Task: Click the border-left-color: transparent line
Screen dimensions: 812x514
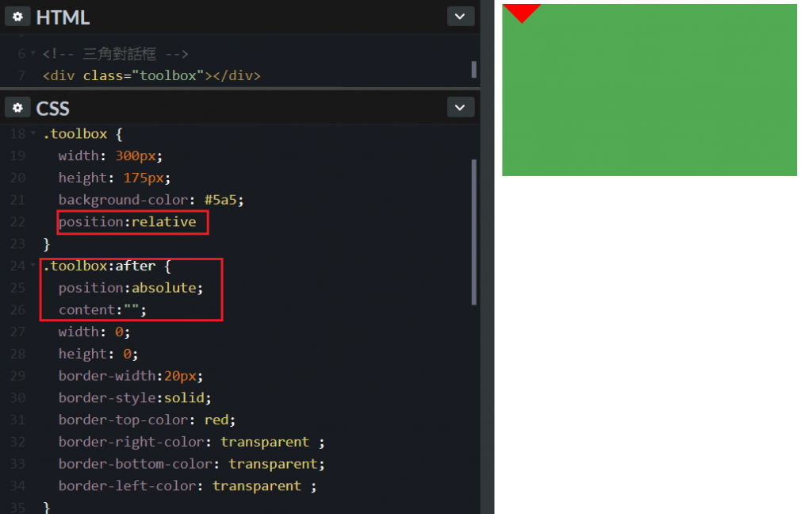Action: [x=187, y=486]
